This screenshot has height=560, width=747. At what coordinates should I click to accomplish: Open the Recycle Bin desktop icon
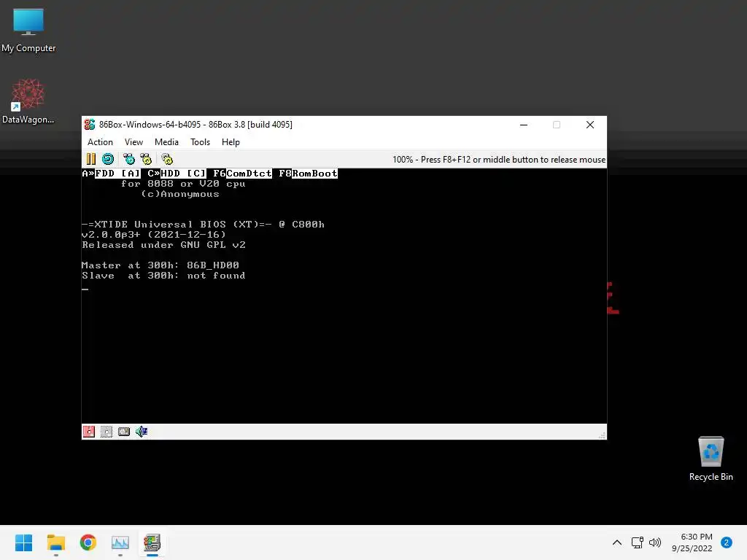point(711,459)
